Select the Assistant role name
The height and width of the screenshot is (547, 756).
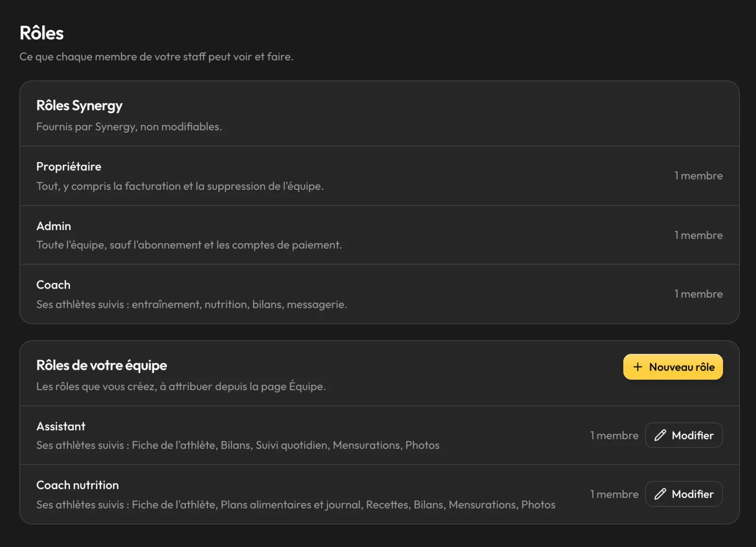tap(61, 427)
